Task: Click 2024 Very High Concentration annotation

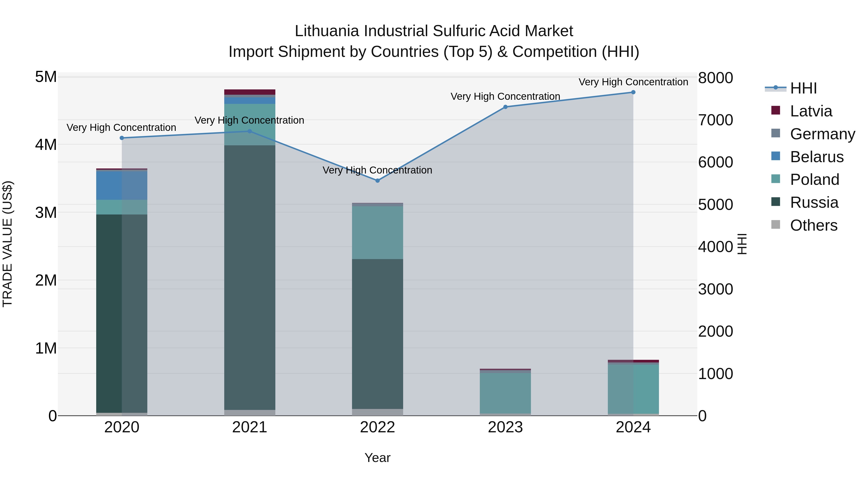Action: 633,82
